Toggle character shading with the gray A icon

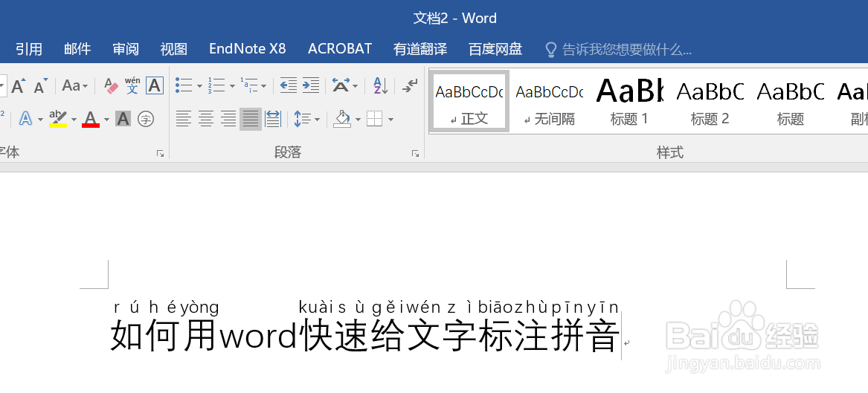pyautogui.click(x=123, y=118)
